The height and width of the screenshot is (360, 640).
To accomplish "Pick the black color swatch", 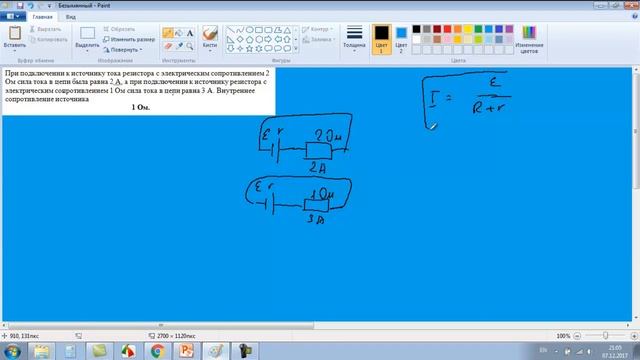I will click(x=416, y=29).
